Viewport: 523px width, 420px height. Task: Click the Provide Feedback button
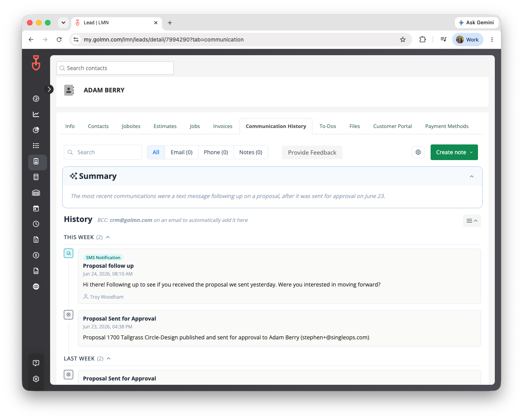pos(312,153)
